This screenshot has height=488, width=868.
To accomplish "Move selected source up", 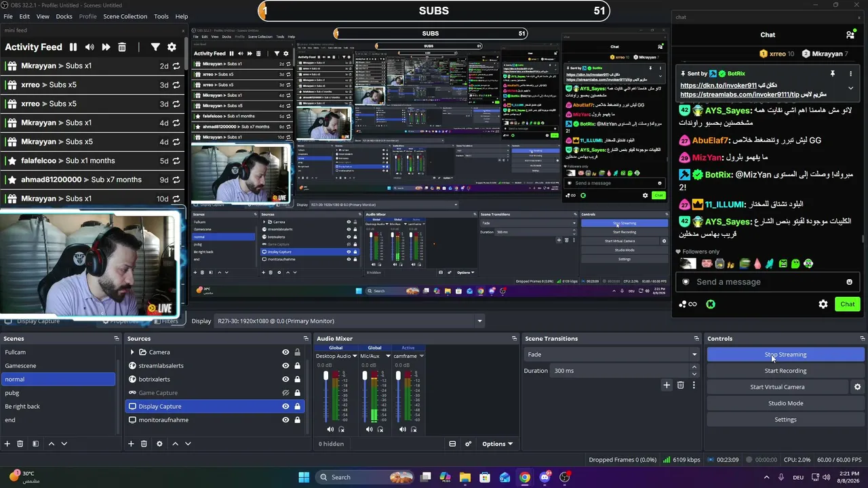I will click(x=175, y=444).
